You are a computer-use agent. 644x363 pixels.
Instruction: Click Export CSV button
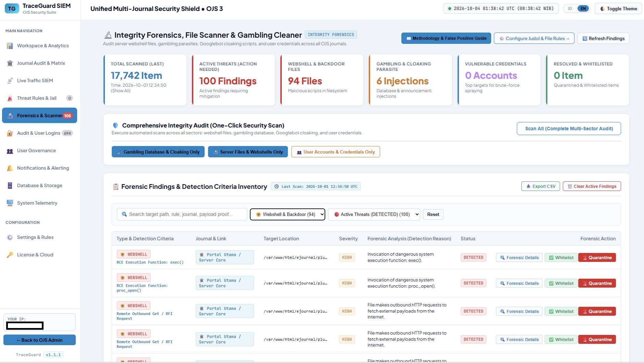(540, 186)
